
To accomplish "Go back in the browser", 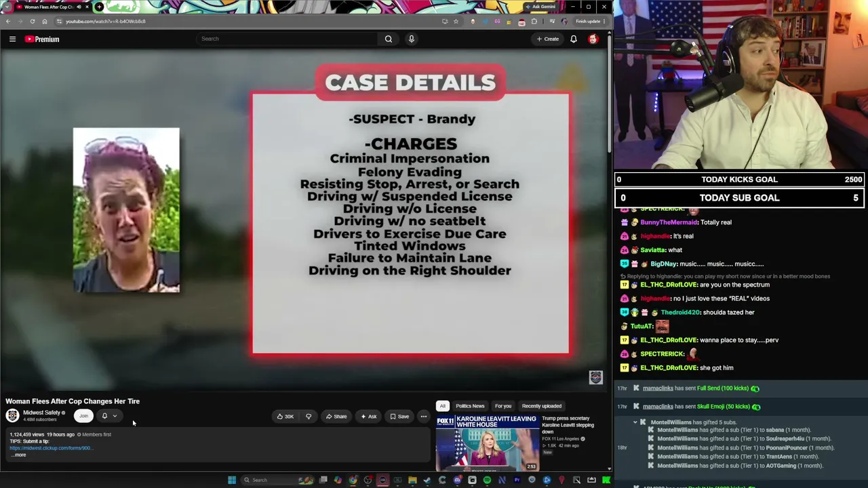I will [x=8, y=21].
